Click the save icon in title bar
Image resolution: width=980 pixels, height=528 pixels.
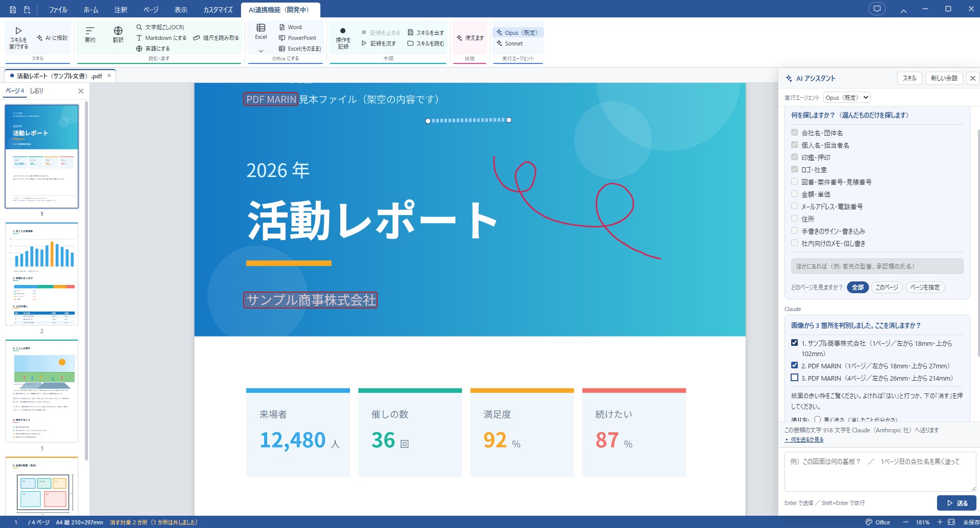[13, 9]
